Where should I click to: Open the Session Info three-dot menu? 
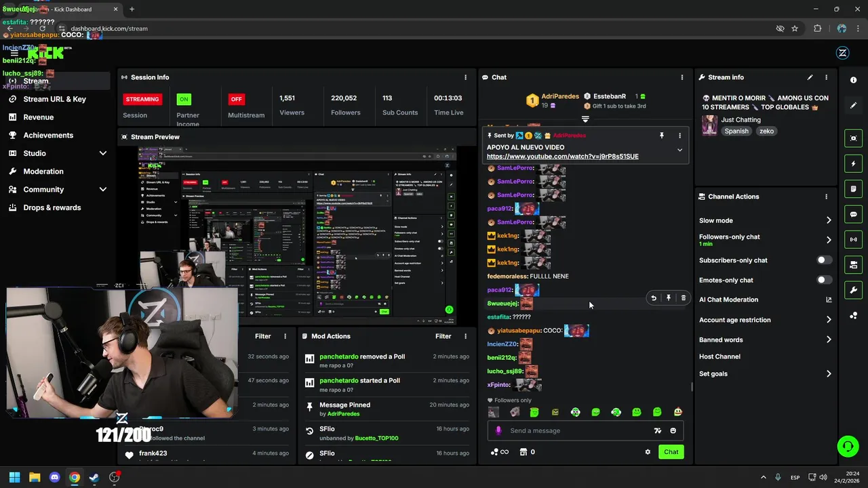(x=465, y=77)
